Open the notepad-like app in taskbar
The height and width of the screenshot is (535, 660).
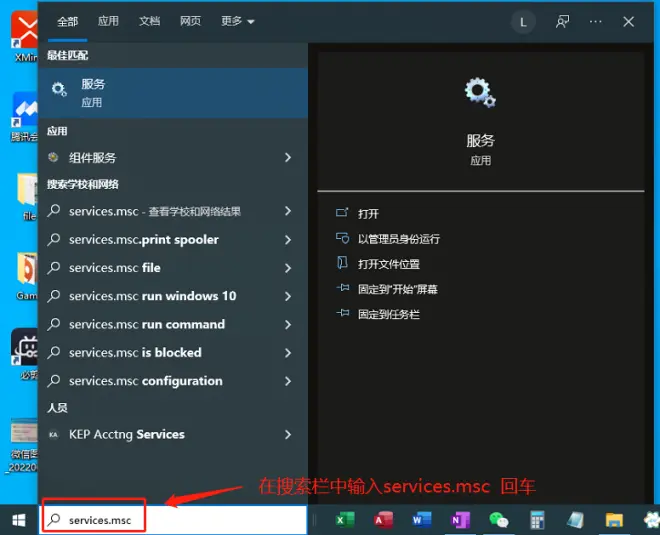(x=575, y=520)
